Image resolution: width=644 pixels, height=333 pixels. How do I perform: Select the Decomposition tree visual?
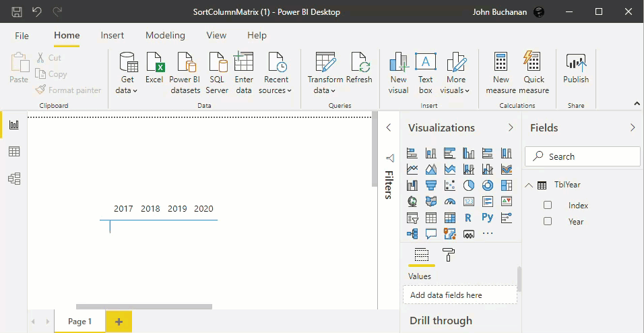point(412,234)
